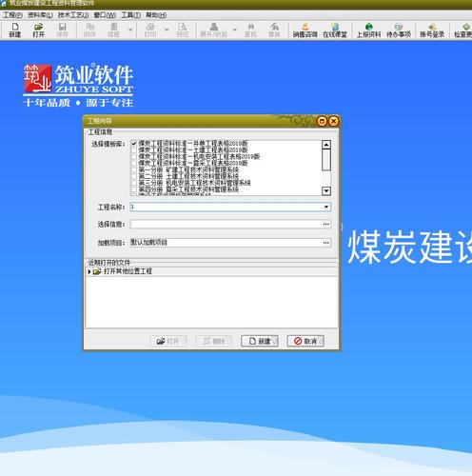
Task: Uncheck 煤炭工程资料标准—井巷工程表格2019版
Action: click(x=134, y=144)
